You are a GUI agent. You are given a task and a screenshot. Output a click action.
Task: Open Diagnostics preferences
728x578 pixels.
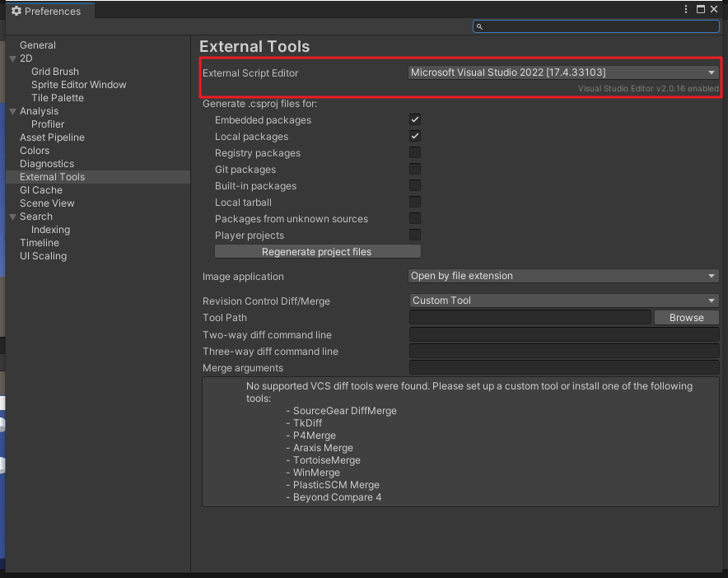click(47, 164)
